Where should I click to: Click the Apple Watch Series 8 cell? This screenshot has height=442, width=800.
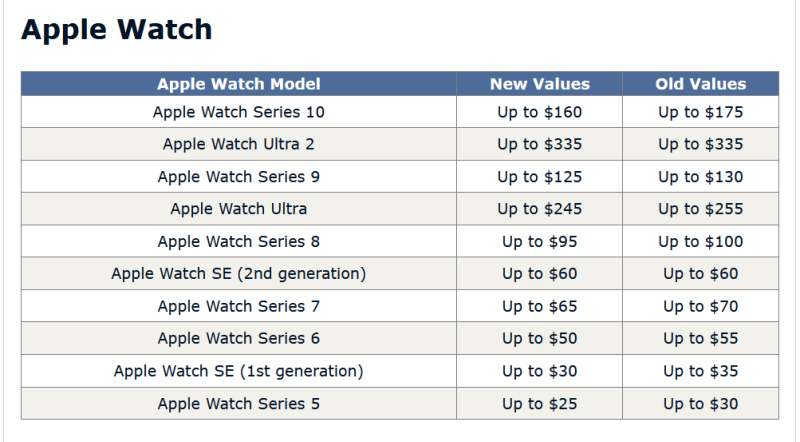238,241
